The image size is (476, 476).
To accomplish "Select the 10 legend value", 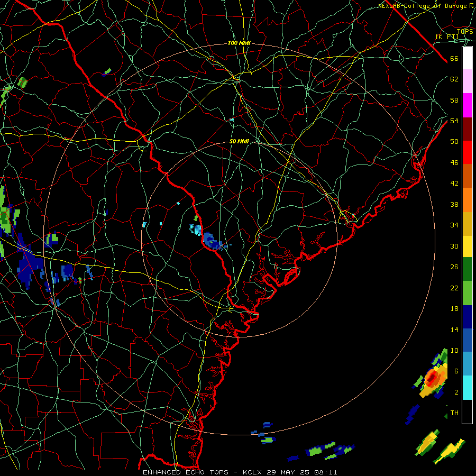I will [x=454, y=351].
